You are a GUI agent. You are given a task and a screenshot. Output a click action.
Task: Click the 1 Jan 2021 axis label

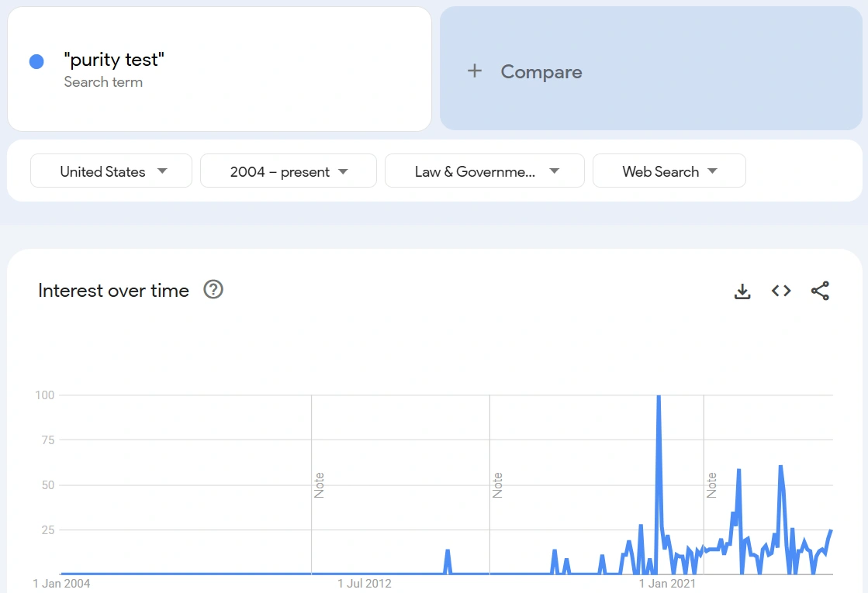pyautogui.click(x=668, y=583)
